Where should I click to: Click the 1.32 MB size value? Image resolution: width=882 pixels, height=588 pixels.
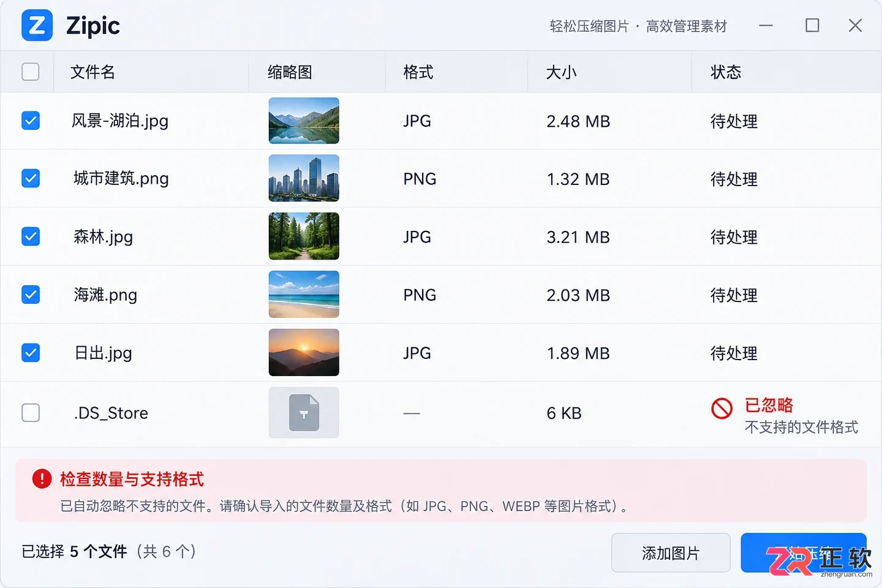(578, 179)
